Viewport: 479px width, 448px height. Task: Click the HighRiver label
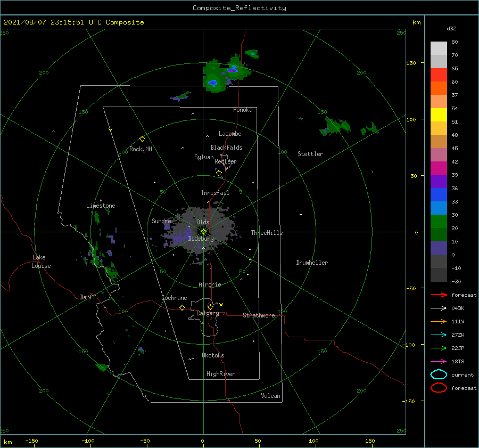[221, 374]
